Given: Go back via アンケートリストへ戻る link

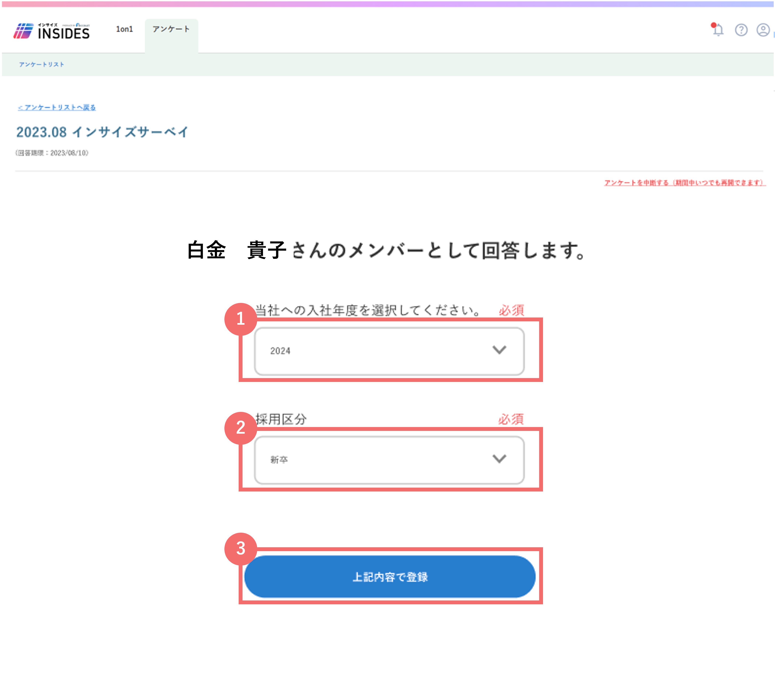Looking at the screenshot, I should pyautogui.click(x=57, y=107).
